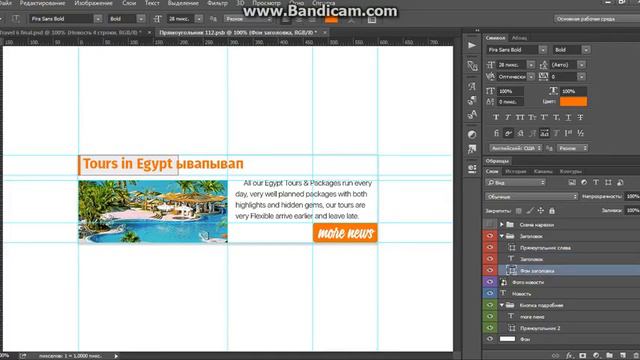The width and height of the screenshot is (640, 360).
Task: Open blend mode 'Обычные' dropdown
Action: pos(532,197)
